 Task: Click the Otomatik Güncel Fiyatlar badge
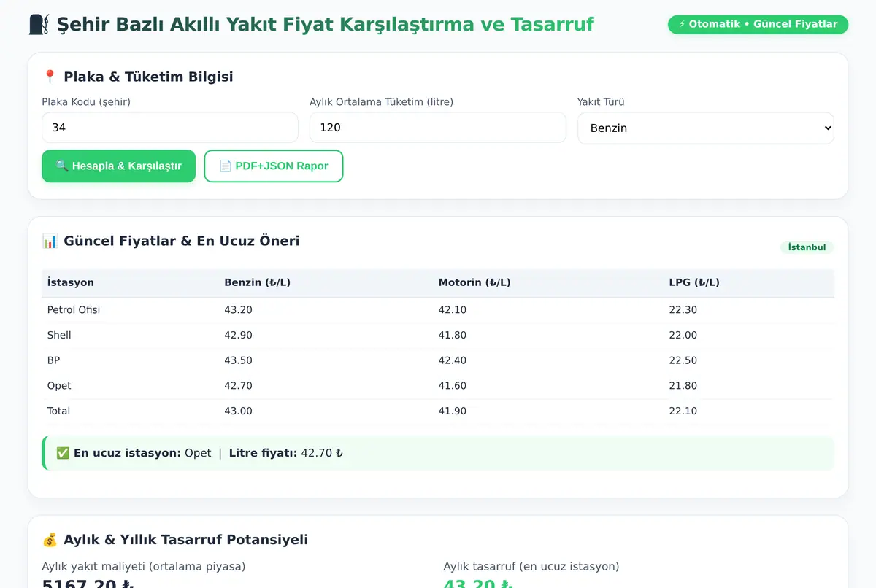758,24
